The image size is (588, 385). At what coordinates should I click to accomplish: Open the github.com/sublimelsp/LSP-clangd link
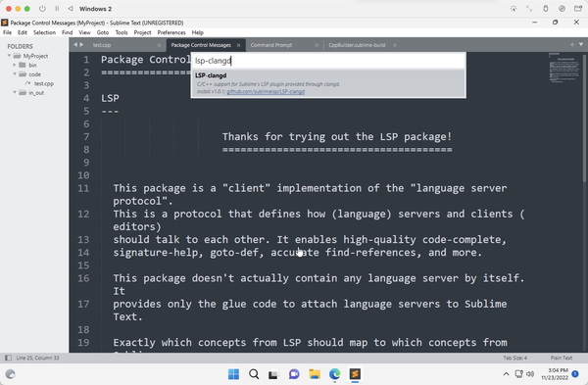point(266,91)
